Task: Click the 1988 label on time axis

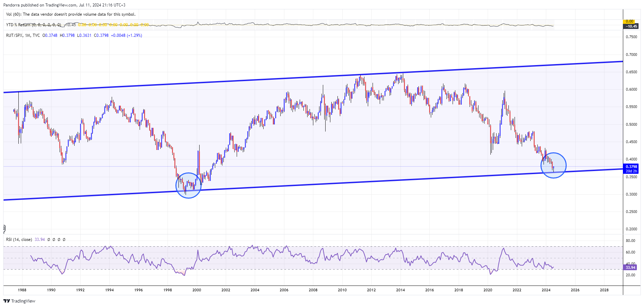Action: click(x=22, y=290)
